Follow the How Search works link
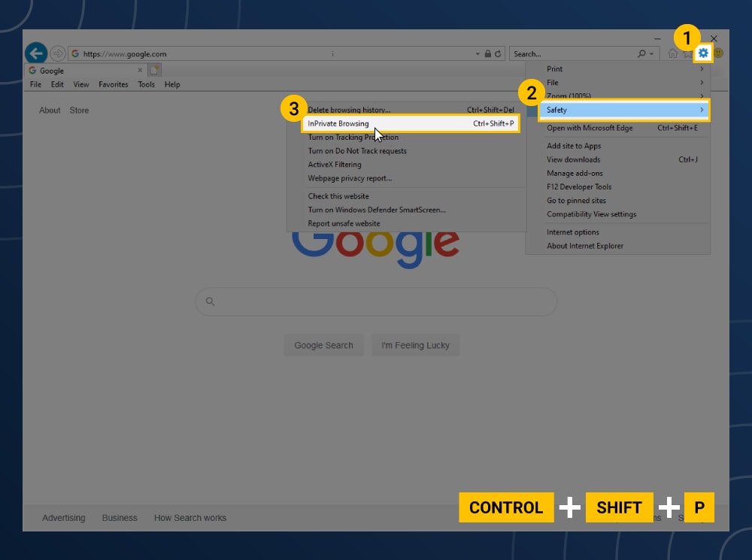752x560 pixels. coord(190,518)
